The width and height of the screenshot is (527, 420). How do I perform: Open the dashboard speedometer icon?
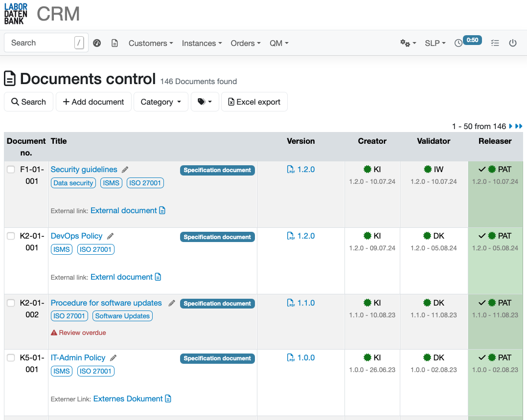pos(97,43)
